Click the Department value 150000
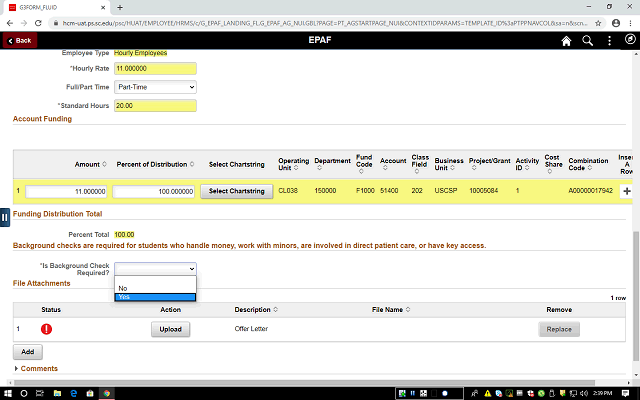Image resolution: width=640 pixels, height=400 pixels. 325,191
